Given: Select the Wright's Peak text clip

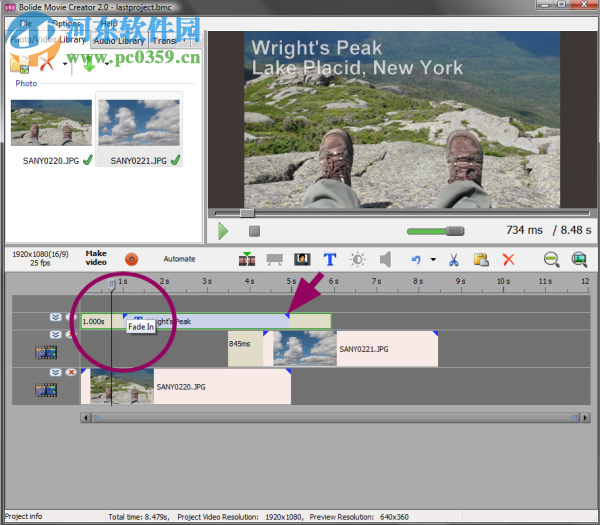Looking at the screenshot, I should pyautogui.click(x=207, y=321).
